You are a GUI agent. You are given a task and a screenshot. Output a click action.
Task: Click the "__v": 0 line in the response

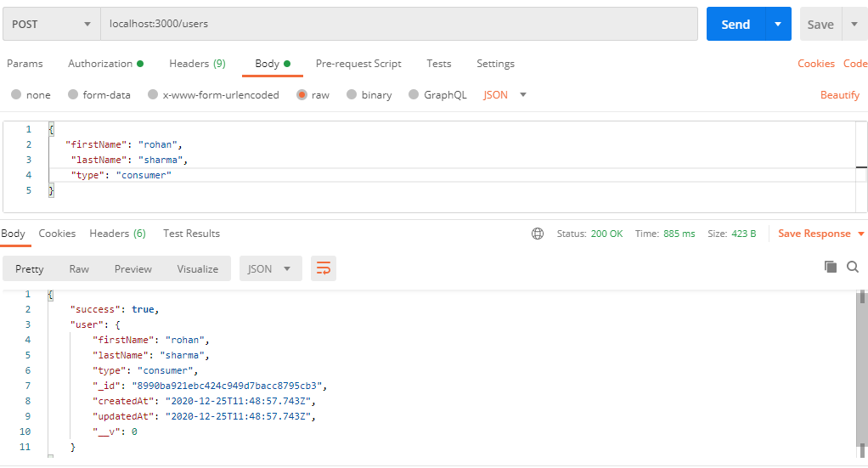click(115, 431)
